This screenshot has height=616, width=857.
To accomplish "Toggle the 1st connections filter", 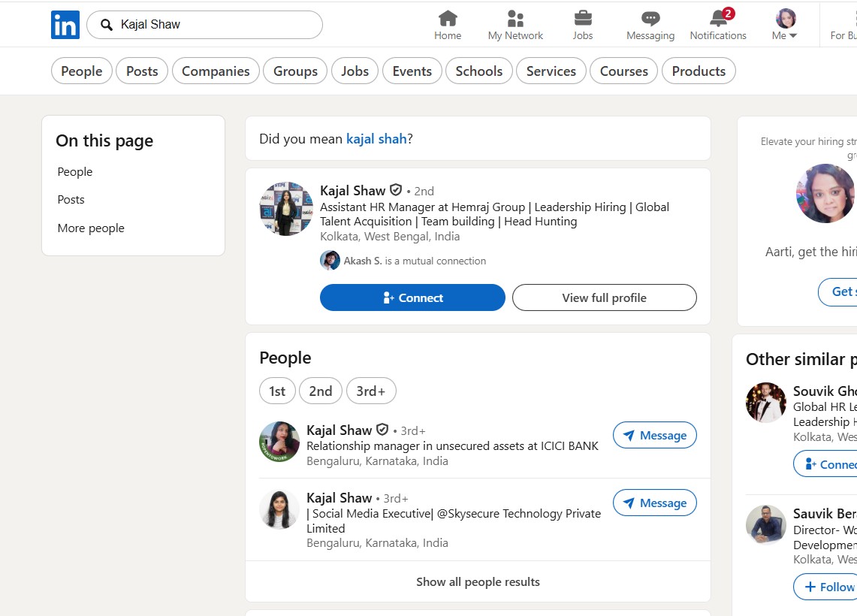I will [277, 391].
